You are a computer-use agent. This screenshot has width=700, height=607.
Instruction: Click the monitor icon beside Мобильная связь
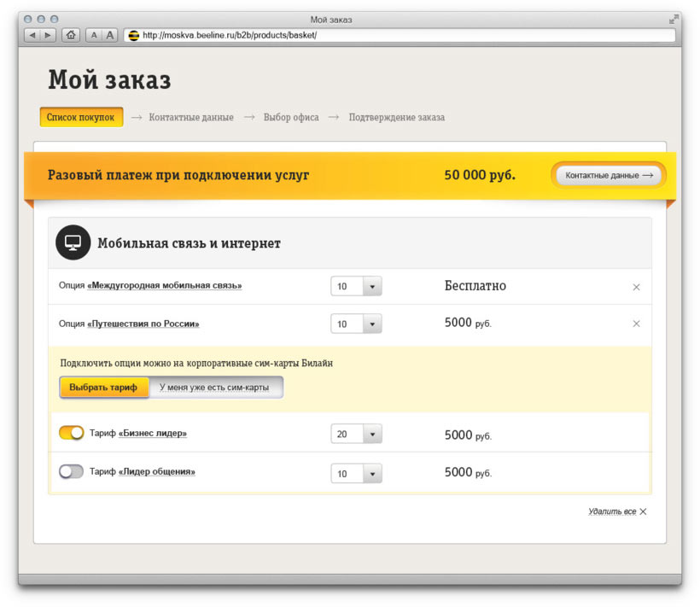73,243
